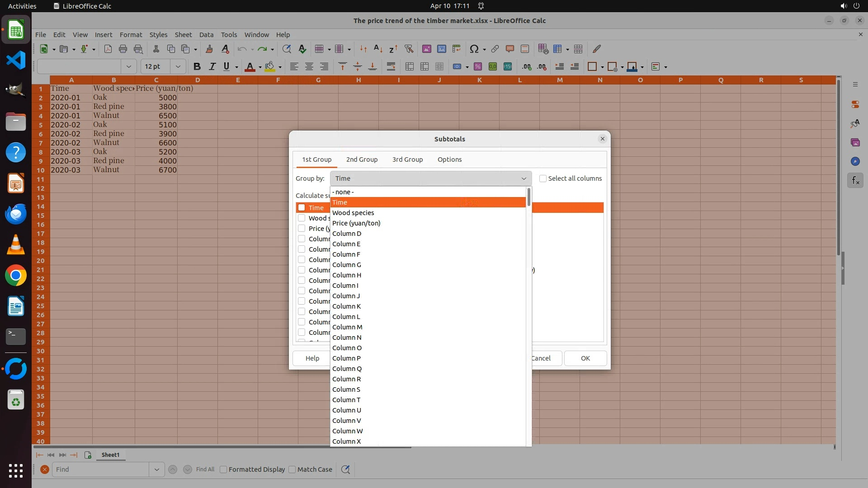This screenshot has height=488, width=868.
Task: Enable the Select all columns checkbox
Action: [543, 178]
